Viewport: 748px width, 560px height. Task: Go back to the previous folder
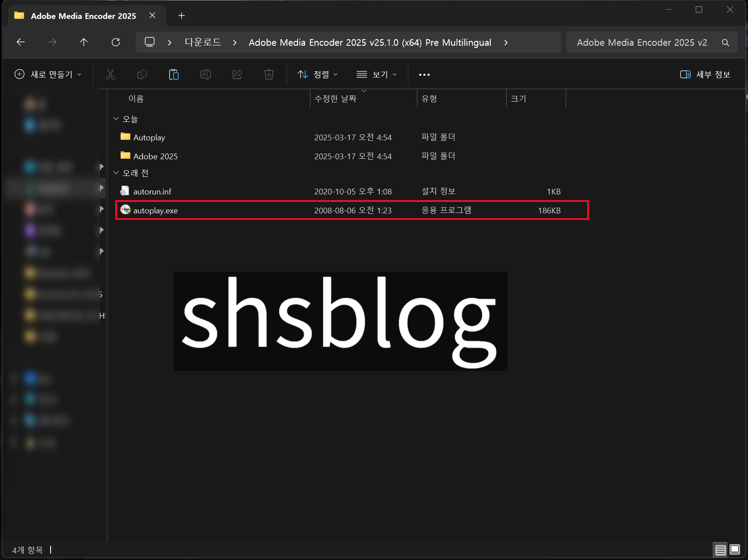pyautogui.click(x=21, y=42)
